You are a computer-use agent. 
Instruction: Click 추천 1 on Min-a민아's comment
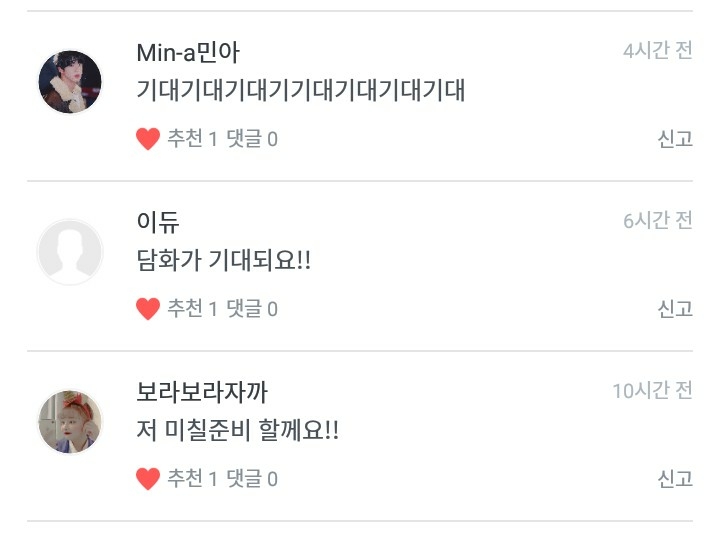pyautogui.click(x=192, y=140)
